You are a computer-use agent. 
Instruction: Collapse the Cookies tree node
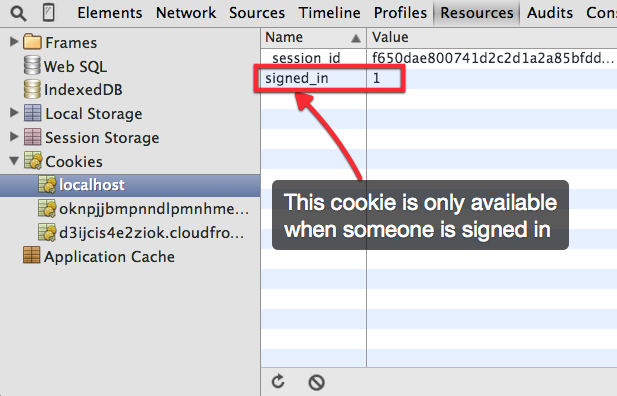coord(14,161)
